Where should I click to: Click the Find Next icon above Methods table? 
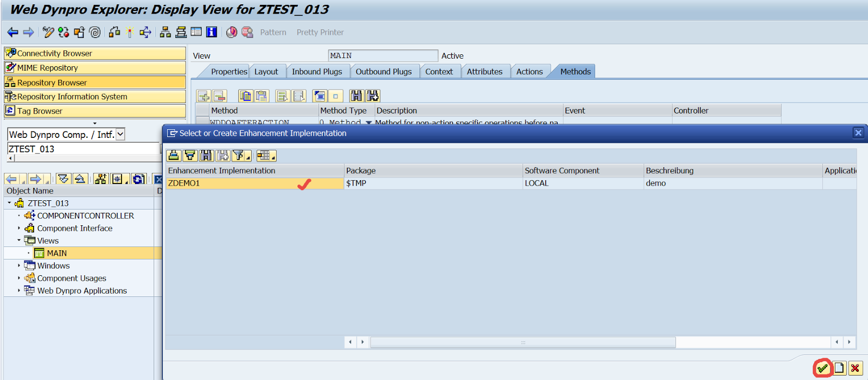[373, 96]
